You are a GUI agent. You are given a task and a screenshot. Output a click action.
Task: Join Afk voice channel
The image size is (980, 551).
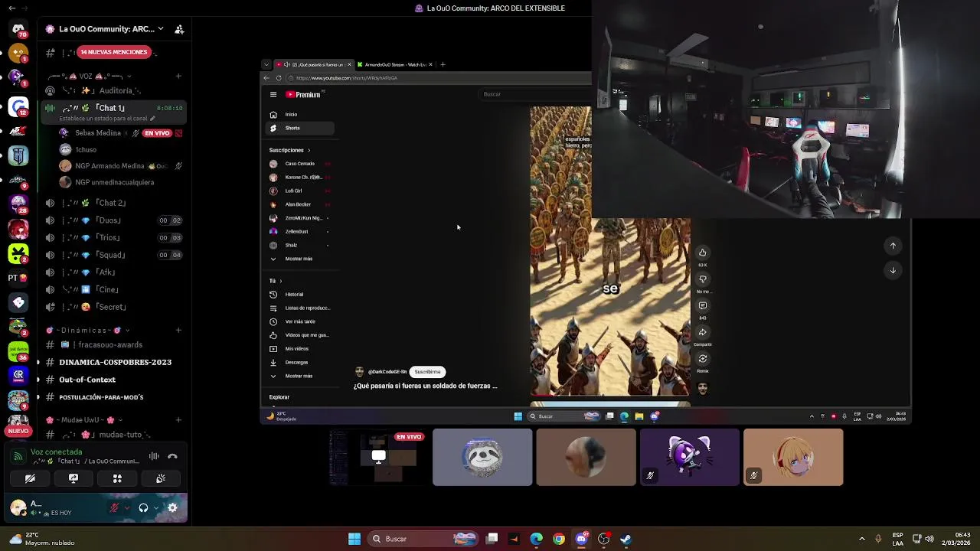tap(115, 272)
